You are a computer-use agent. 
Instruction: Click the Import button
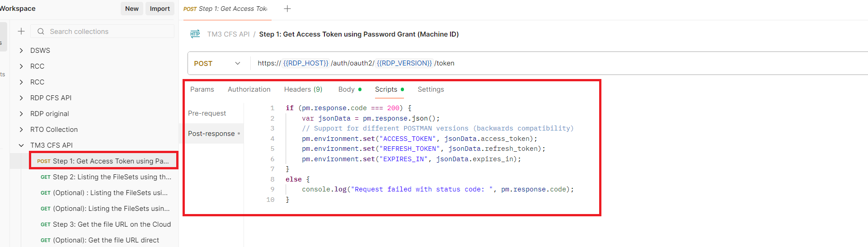click(160, 9)
